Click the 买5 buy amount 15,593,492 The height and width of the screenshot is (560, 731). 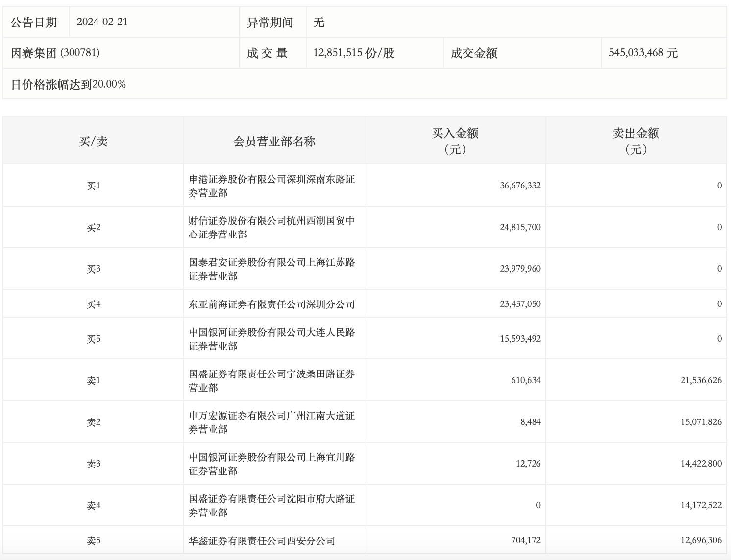[x=520, y=339]
